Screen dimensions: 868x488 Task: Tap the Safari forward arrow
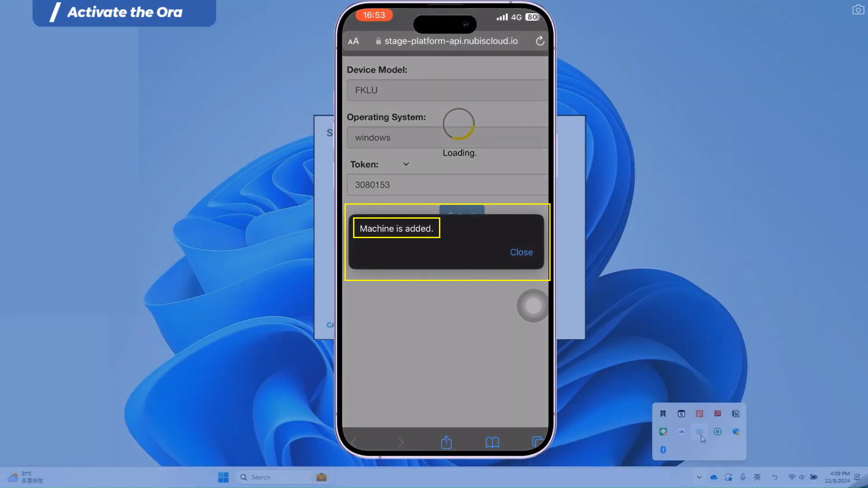(401, 442)
